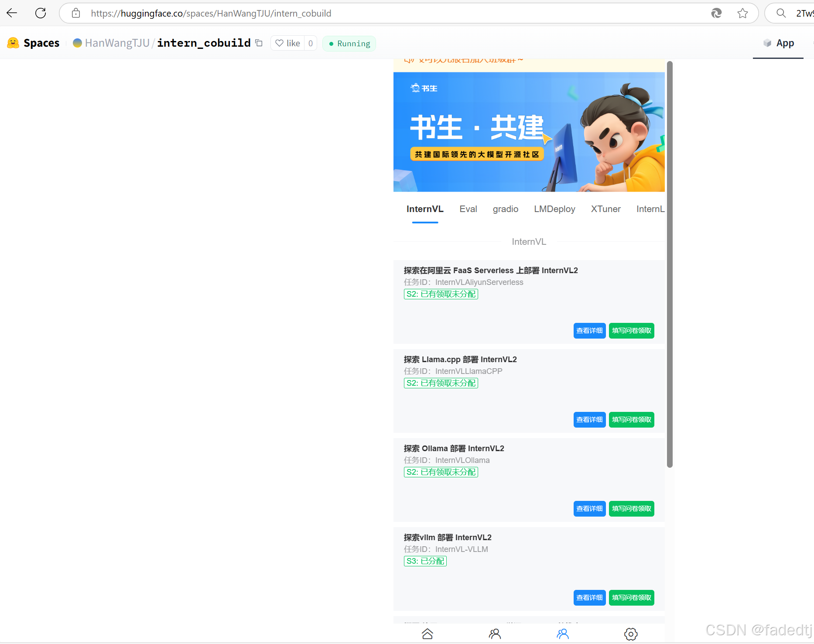Fill questionnaire for the Ollama task
The width and height of the screenshot is (814, 644).
click(x=631, y=509)
